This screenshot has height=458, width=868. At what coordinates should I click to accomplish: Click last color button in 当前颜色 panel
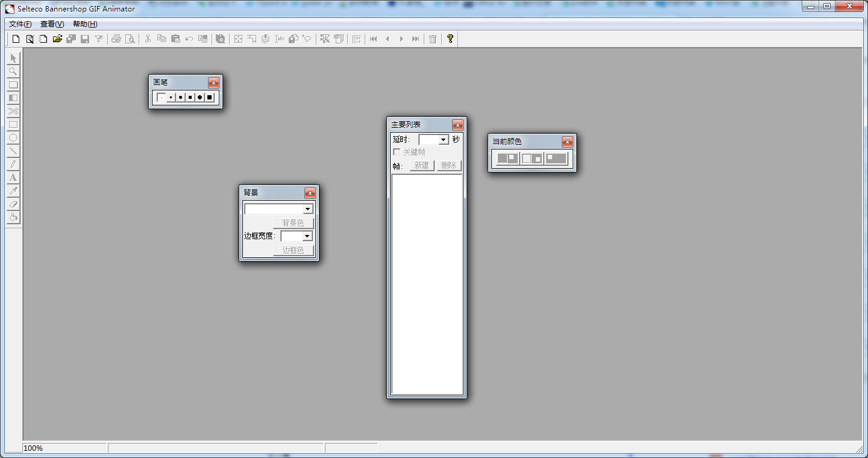556,158
